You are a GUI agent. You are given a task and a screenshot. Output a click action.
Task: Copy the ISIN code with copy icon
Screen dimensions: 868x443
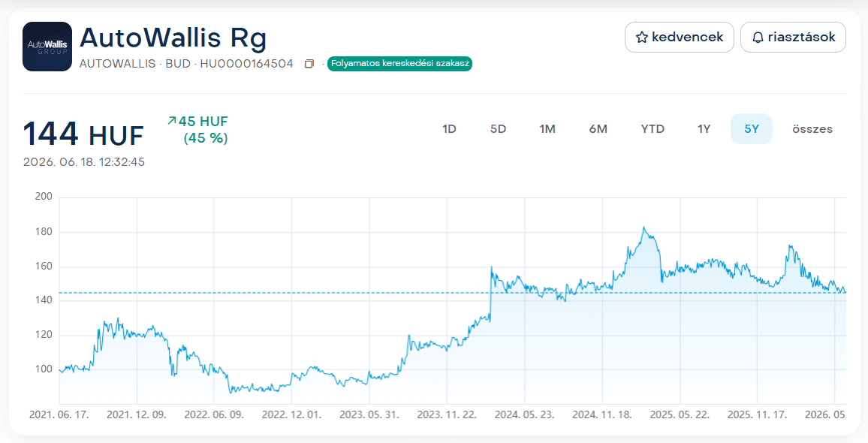click(309, 64)
